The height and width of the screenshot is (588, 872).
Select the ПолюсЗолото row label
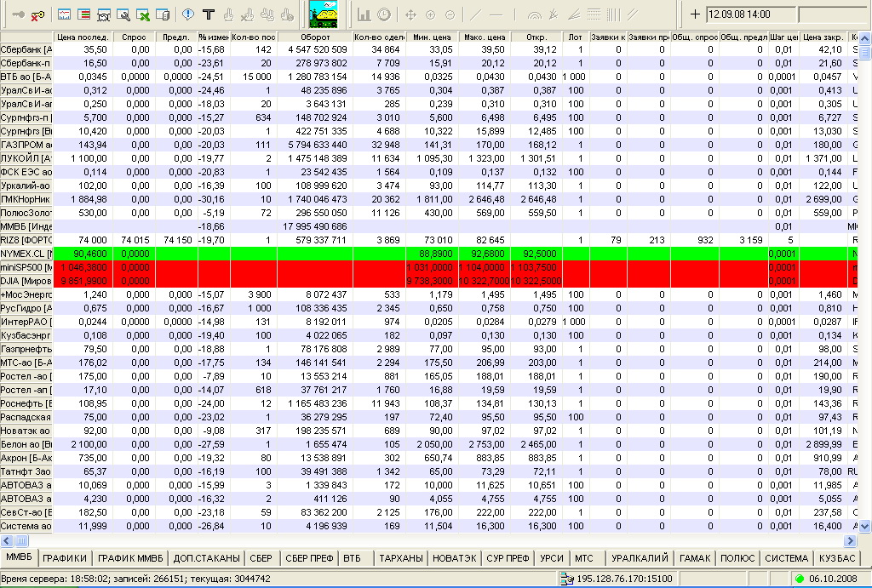(26, 213)
